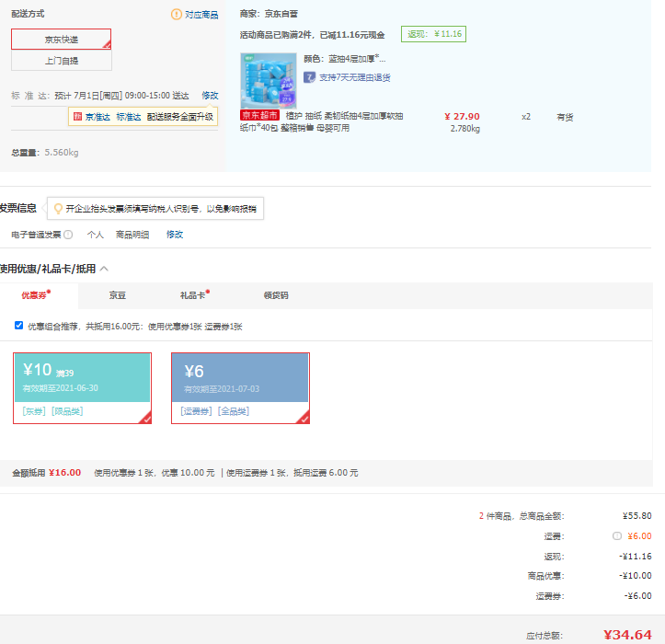The height and width of the screenshot is (644, 665).
Task: Click the info icon beside 电子普通发票
Action: [68, 235]
